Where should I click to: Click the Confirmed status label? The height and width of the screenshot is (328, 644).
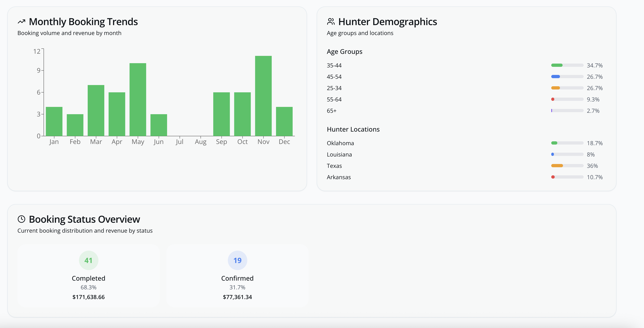coord(237,278)
